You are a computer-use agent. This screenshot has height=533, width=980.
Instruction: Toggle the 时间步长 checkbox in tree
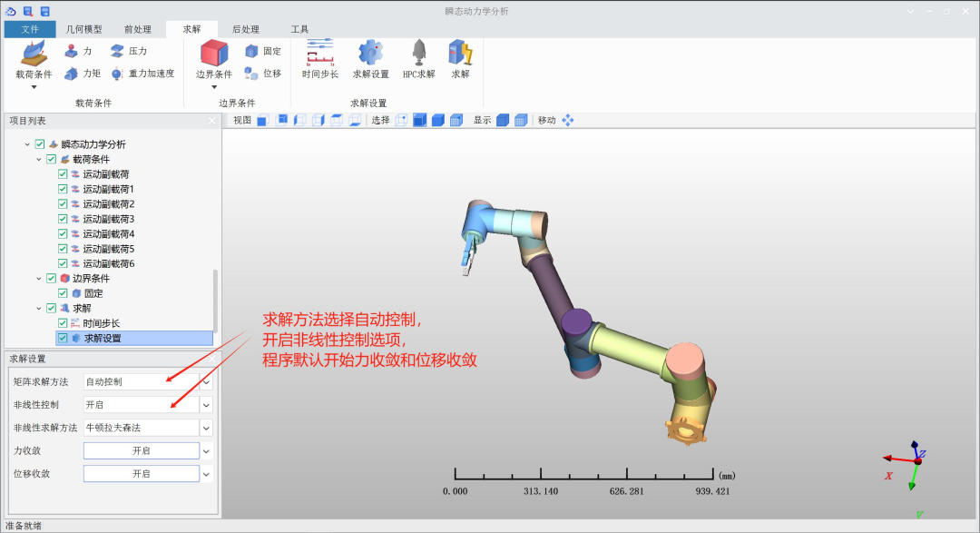click(63, 323)
